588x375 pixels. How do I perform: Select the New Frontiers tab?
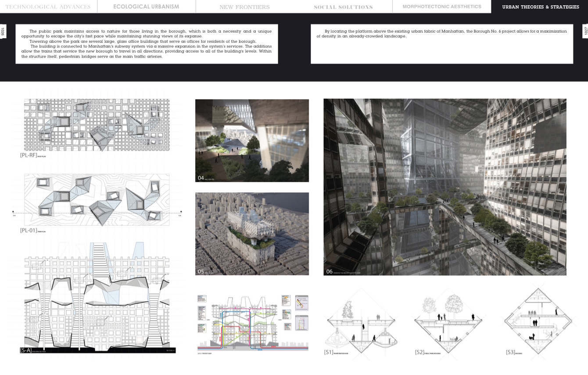[x=244, y=7]
